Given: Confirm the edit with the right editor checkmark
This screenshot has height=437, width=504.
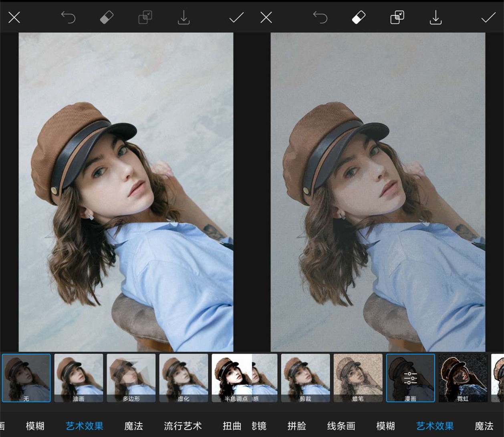Looking at the screenshot, I should pos(488,18).
